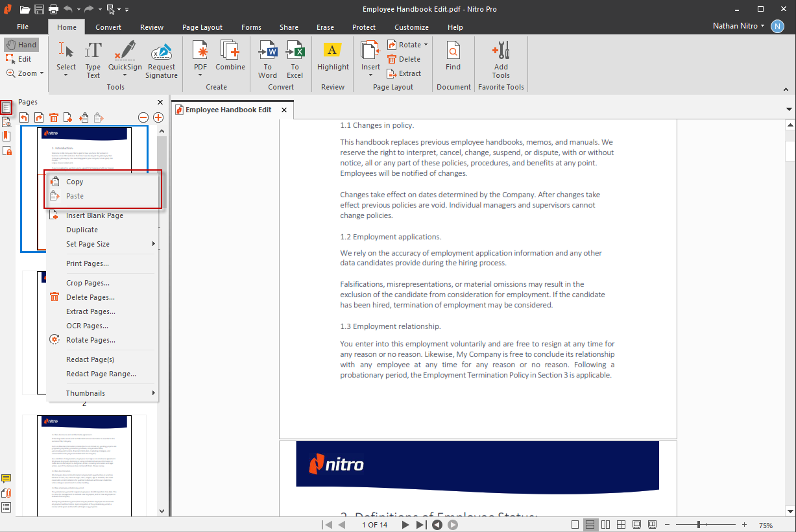Switch to Edit mode in the sidebar
This screenshot has width=796, height=532.
[21, 58]
